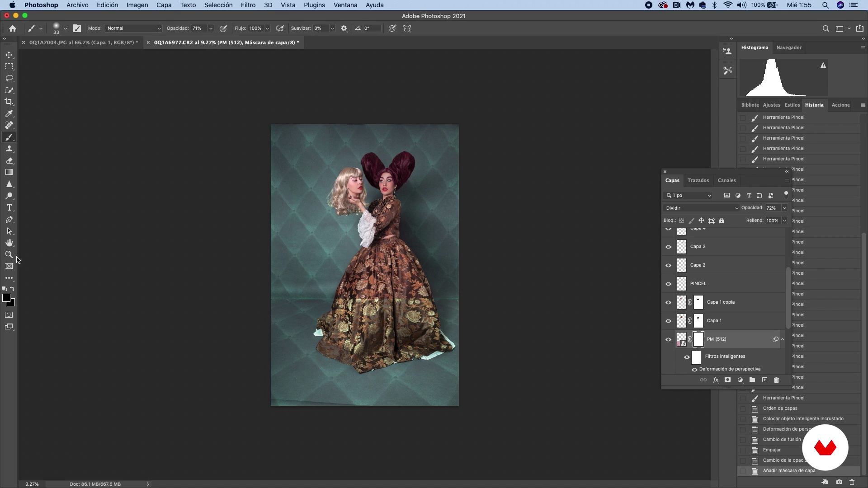The width and height of the screenshot is (868, 488).
Task: Switch to the Trazados tab
Action: [x=698, y=180]
